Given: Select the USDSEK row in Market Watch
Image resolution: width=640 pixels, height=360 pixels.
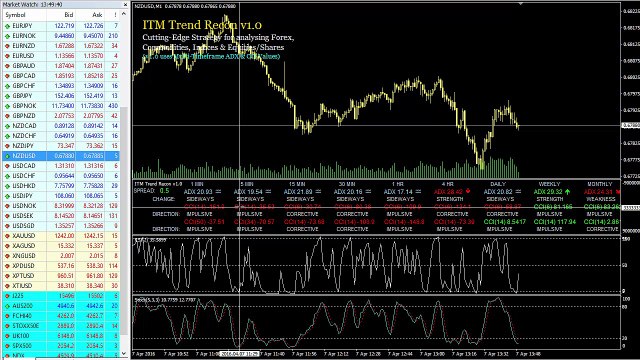Looking at the screenshot, I should [61, 216].
